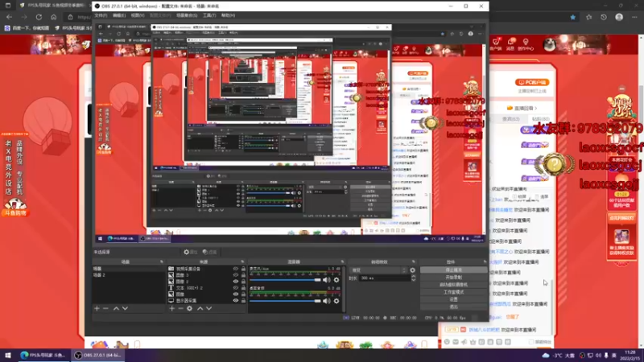Add a new scene with the plus icon
Screen dimensions: 644x362
point(97,308)
